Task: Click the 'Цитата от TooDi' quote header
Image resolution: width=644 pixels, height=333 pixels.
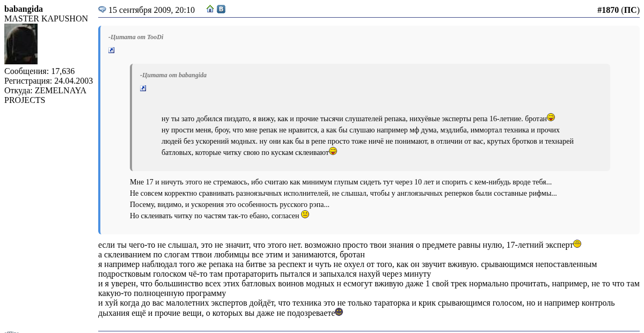Action: (136, 37)
